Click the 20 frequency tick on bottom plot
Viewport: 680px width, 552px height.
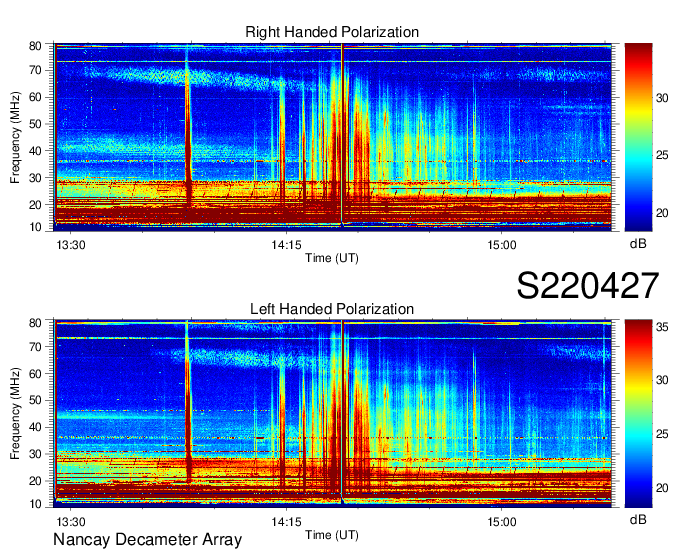coord(35,481)
